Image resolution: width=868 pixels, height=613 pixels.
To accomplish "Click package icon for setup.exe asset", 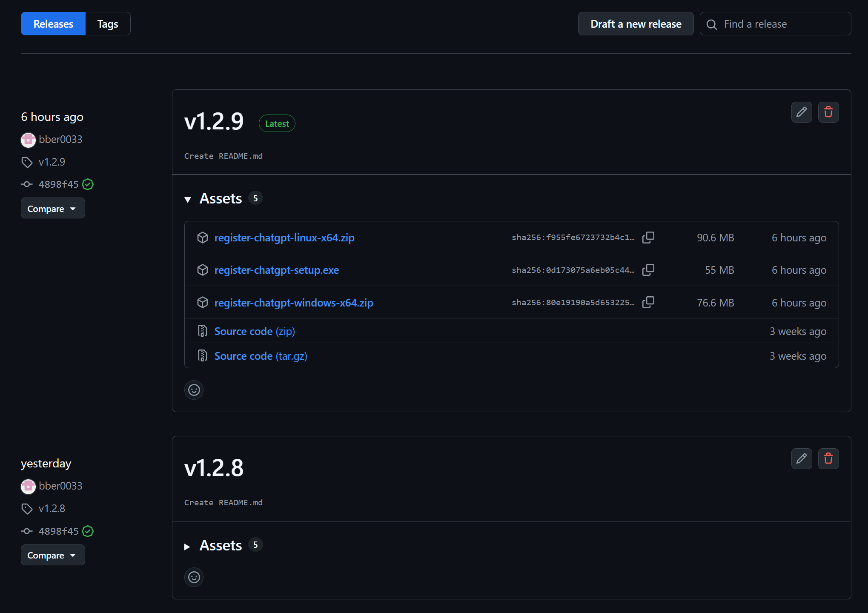I will [x=203, y=270].
